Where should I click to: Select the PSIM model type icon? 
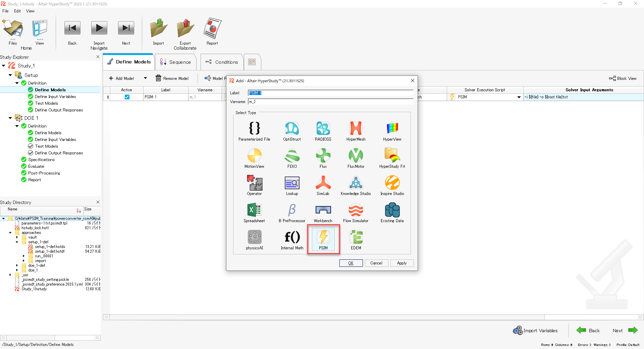[323, 239]
